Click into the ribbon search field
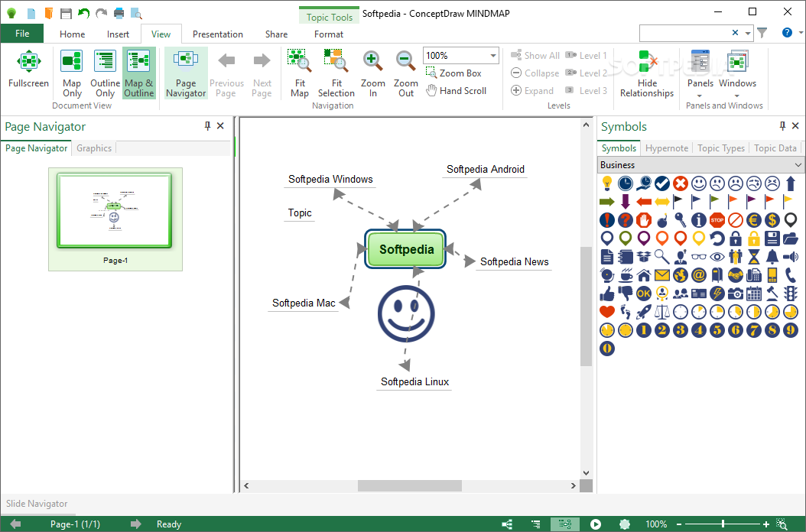This screenshot has width=806, height=532. coord(684,33)
